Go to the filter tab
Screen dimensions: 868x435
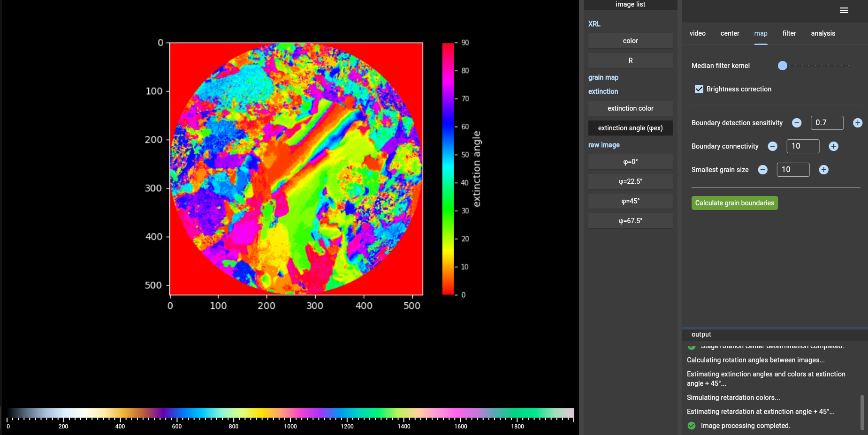pos(789,33)
